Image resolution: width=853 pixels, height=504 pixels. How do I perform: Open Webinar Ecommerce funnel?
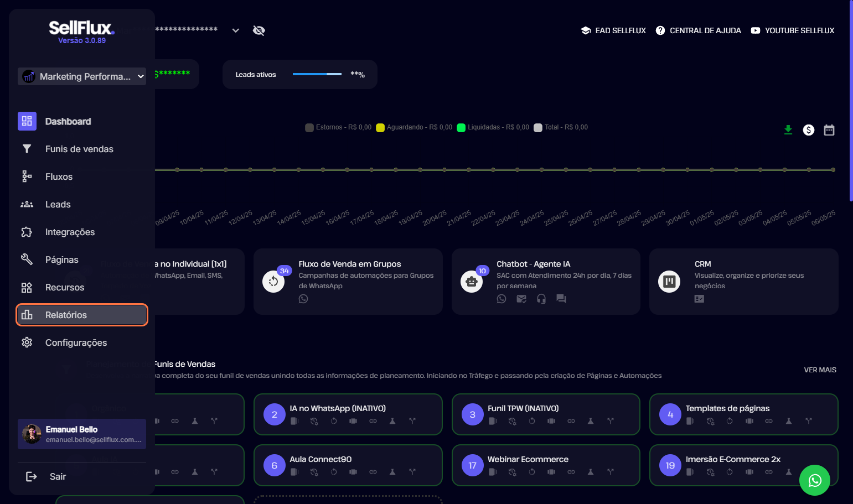(x=546, y=465)
